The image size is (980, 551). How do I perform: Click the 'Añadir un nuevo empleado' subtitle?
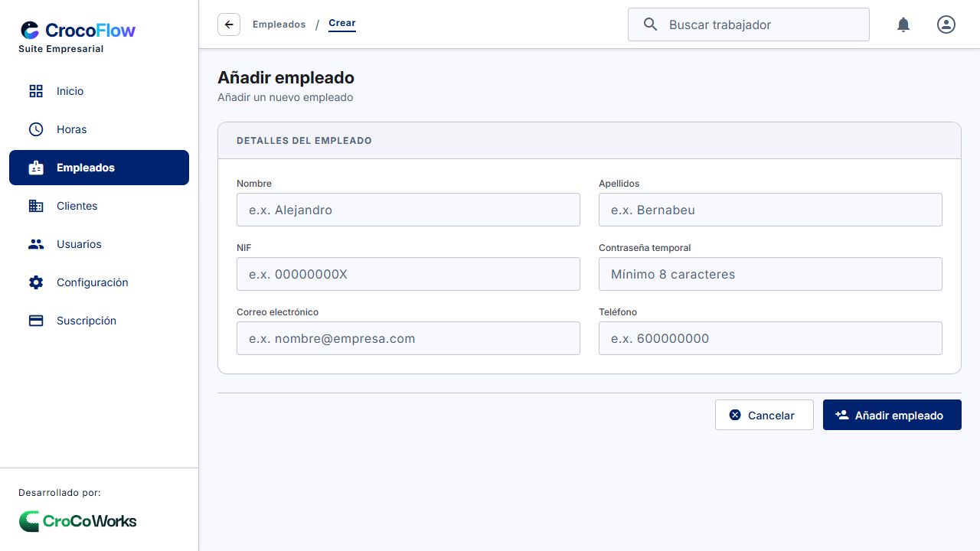coord(286,97)
